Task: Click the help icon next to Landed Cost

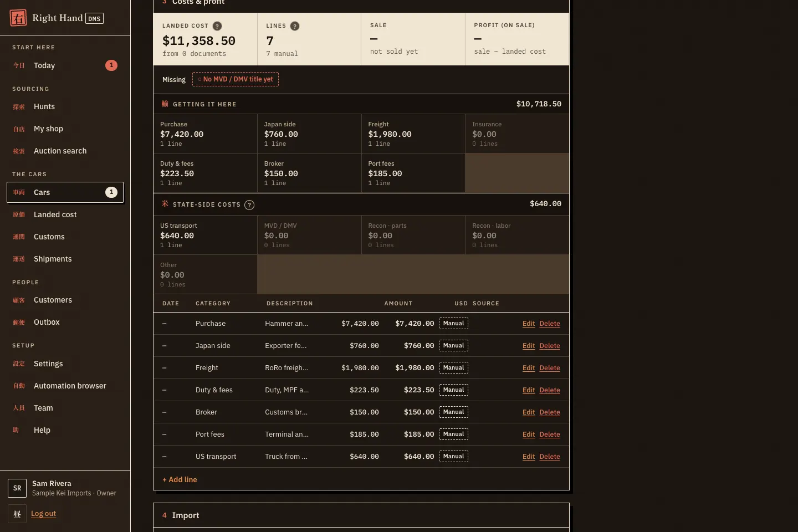Action: pyautogui.click(x=217, y=26)
